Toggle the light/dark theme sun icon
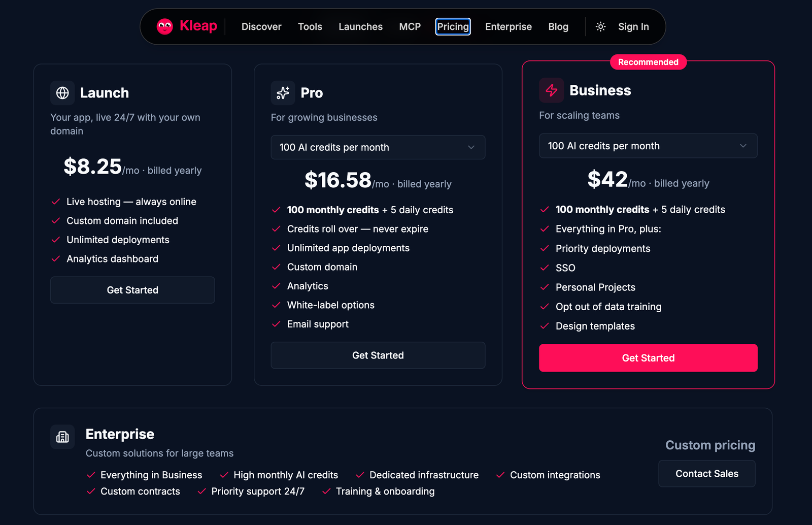Screen dimensions: 812x525 coord(600,26)
